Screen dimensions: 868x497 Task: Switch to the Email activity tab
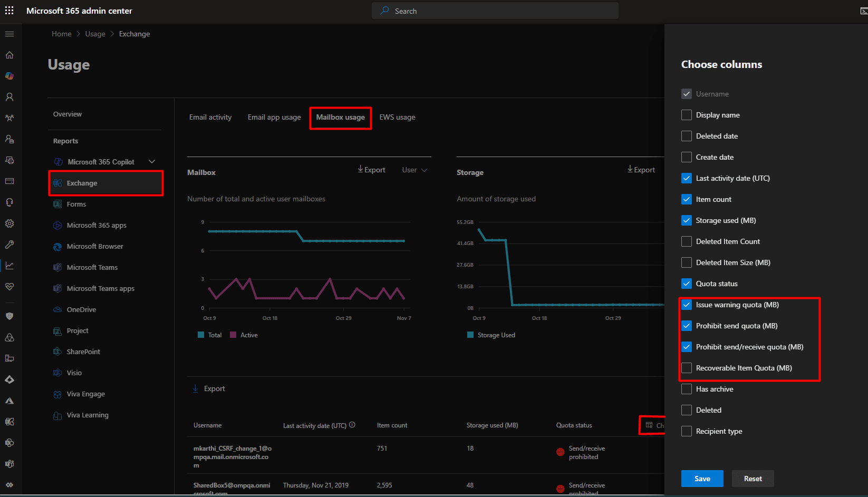tap(210, 117)
